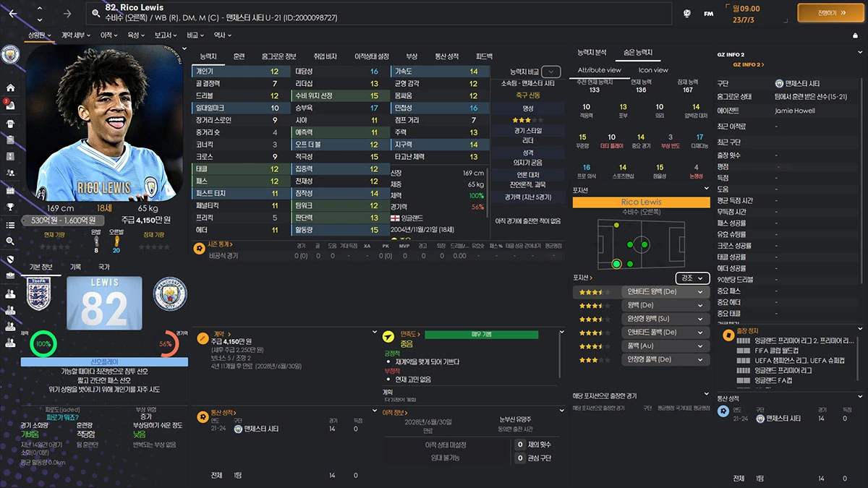Open the shield club icon in the sidebar
The width and height of the screenshot is (868, 488).
coord(10,259)
